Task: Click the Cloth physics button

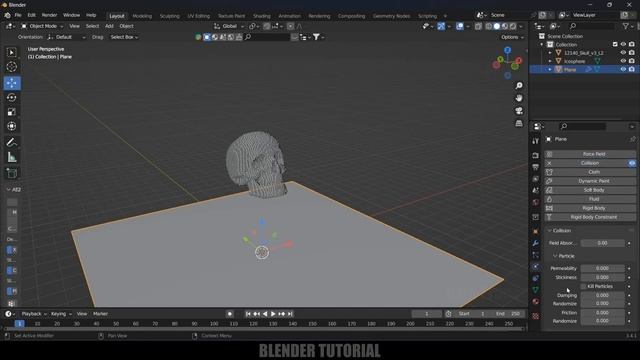Action: click(590, 172)
